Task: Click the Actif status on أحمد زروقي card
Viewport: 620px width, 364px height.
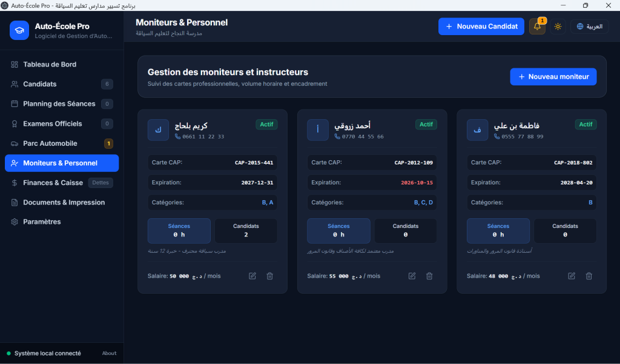Action: pyautogui.click(x=426, y=125)
